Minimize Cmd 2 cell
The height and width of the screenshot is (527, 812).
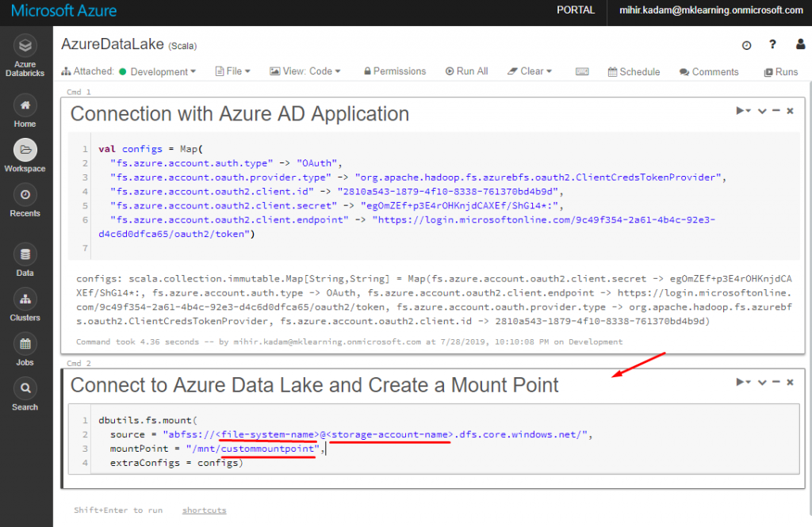[776, 381]
